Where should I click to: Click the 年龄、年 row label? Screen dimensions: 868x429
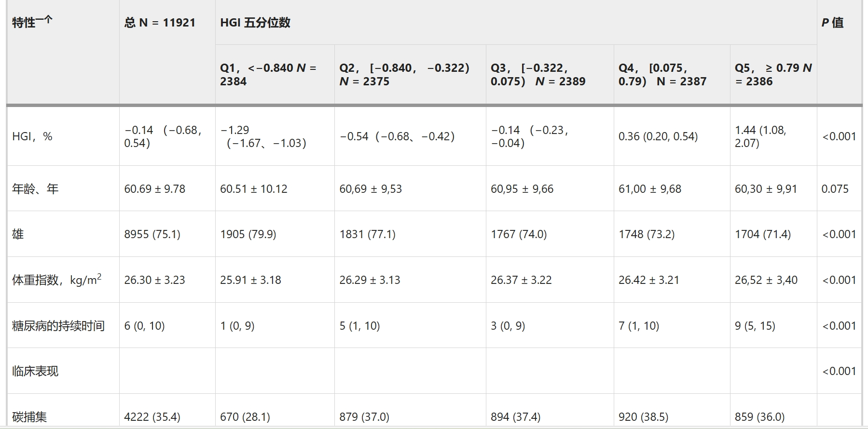click(x=35, y=189)
